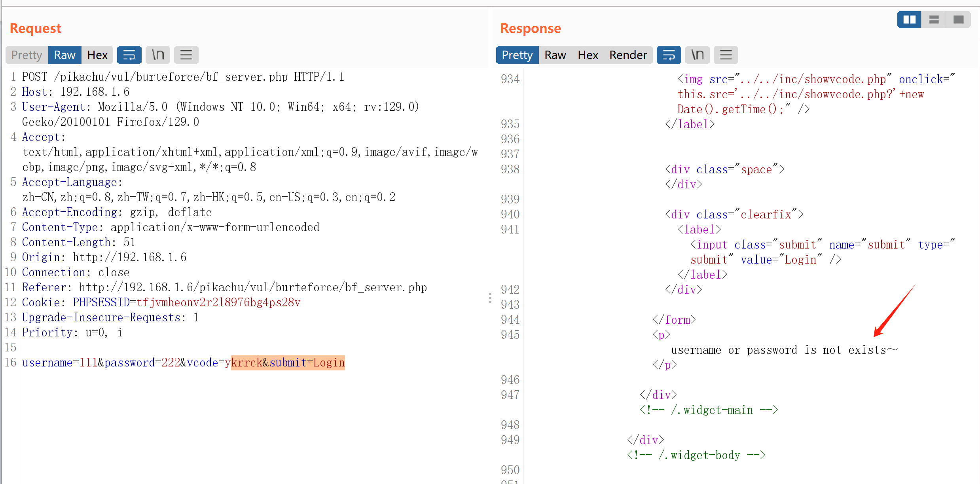Toggle word wrap in Request panel
This screenshot has width=980, height=484.
coord(129,55)
